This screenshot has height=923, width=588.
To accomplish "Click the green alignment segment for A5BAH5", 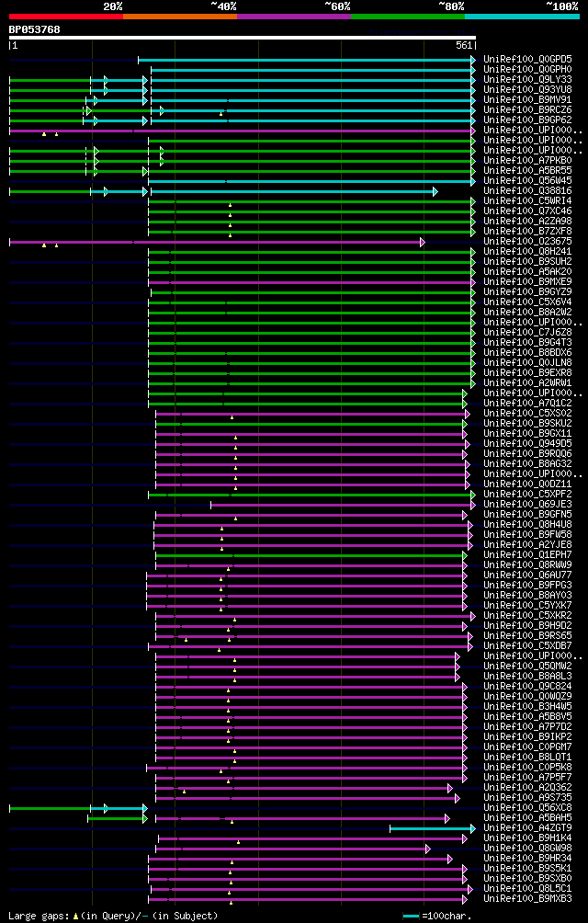I will (117, 818).
